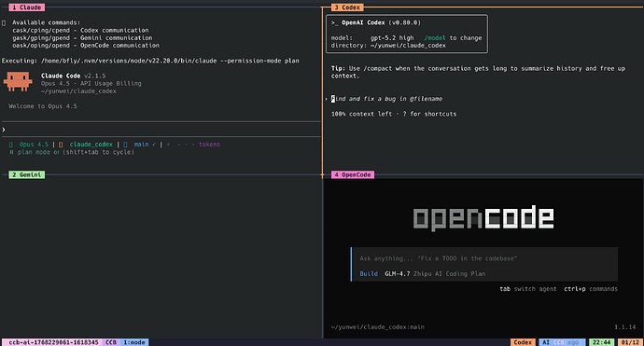Click the Codex prompt 'Find and fix a bug'

(387, 99)
